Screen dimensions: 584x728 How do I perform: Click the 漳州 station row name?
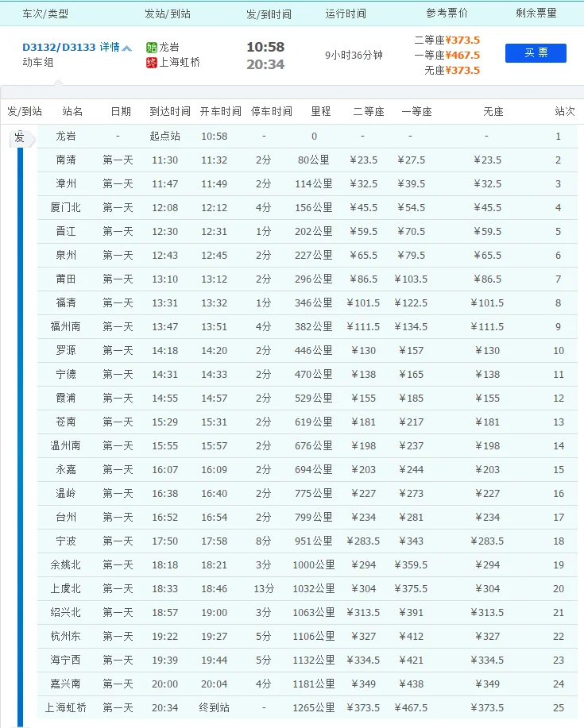click(x=65, y=183)
